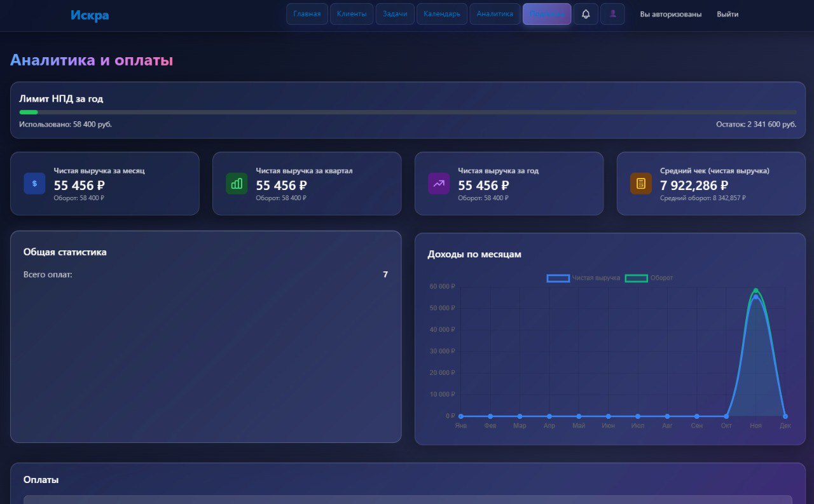Click the October data point on the chart
The image size is (814, 504).
tap(726, 416)
